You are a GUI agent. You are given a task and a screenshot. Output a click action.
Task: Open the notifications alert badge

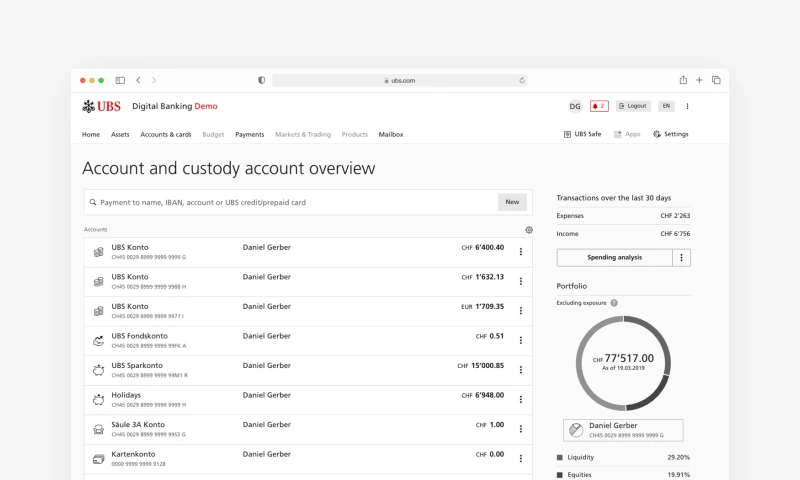pyautogui.click(x=599, y=106)
